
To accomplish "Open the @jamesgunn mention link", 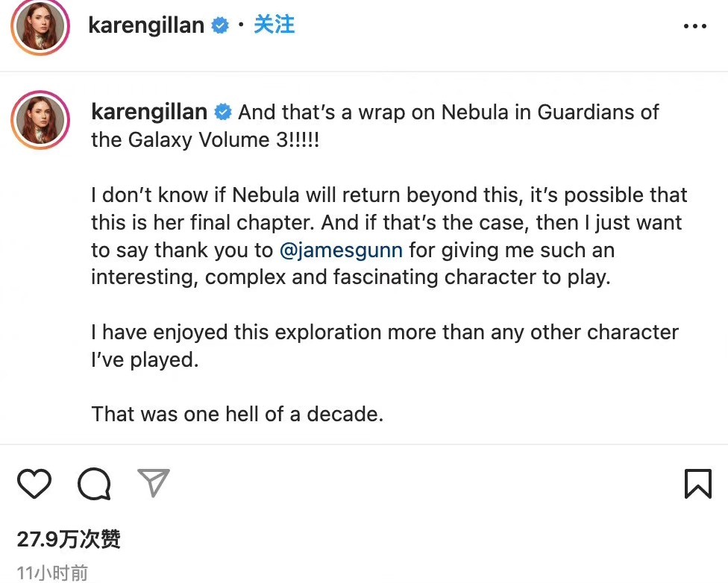I will pos(341,250).
